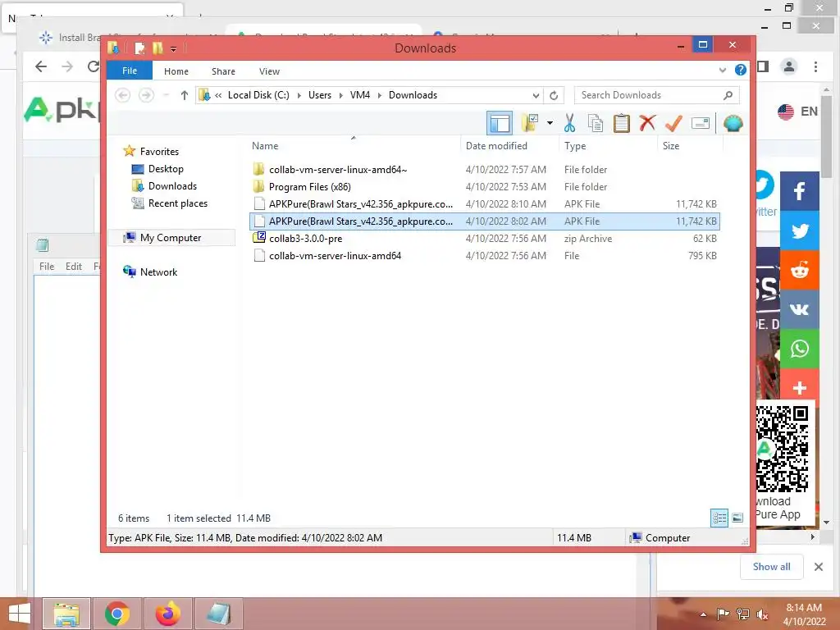The image size is (840, 630).
Task: Click VM4 in the address path
Action: [360, 95]
